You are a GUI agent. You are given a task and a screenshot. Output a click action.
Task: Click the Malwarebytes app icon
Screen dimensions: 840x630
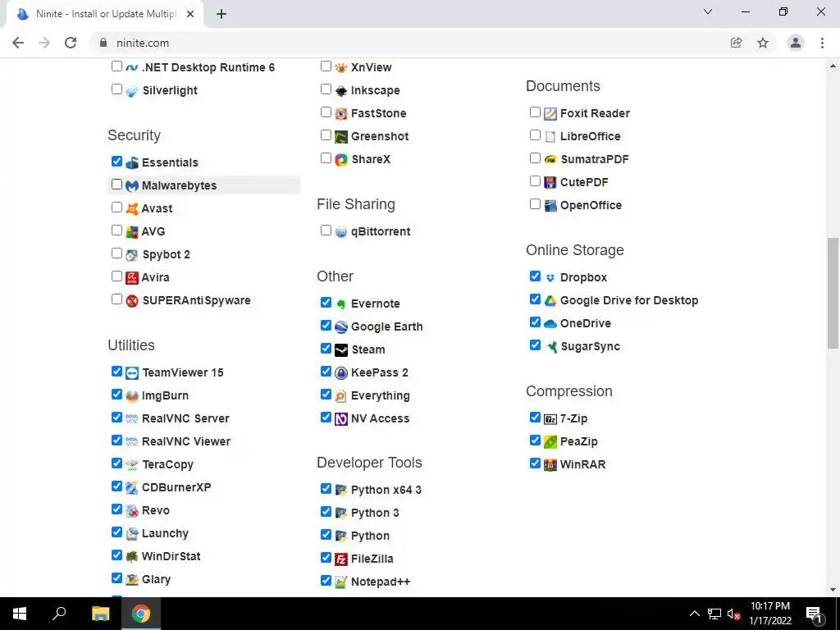tap(132, 186)
